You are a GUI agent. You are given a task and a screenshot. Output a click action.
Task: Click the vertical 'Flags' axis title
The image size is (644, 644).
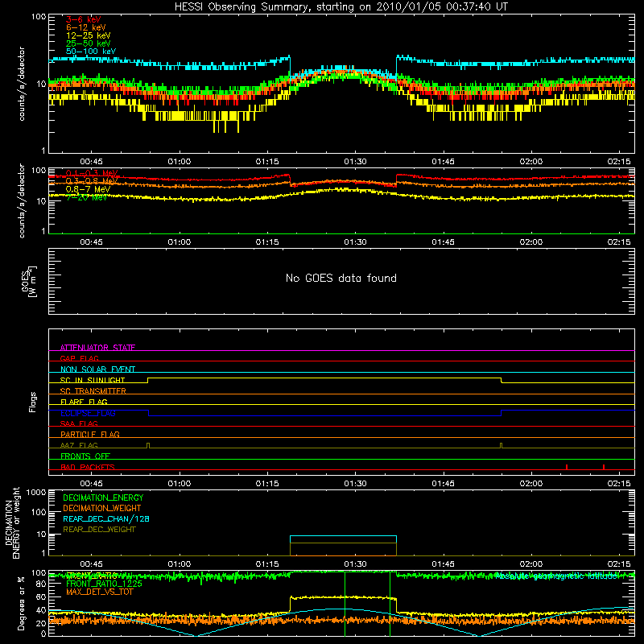tap(33, 402)
